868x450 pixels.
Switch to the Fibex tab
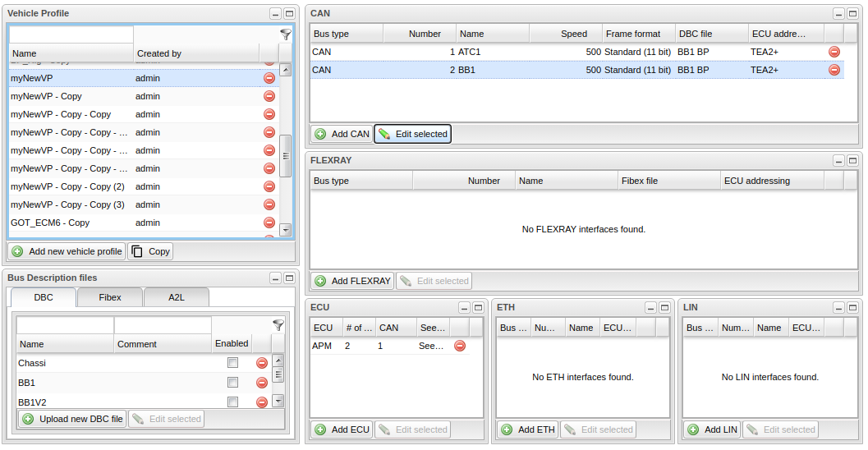[x=110, y=297]
